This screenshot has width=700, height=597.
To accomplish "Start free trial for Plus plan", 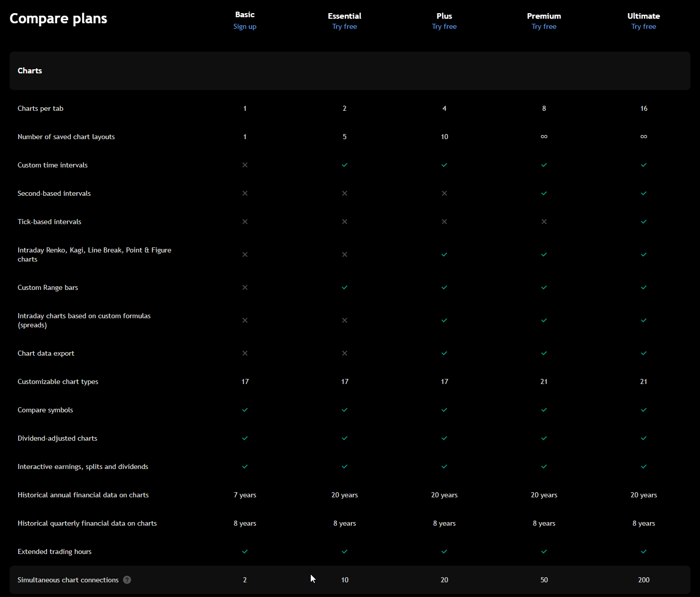I will (x=444, y=27).
